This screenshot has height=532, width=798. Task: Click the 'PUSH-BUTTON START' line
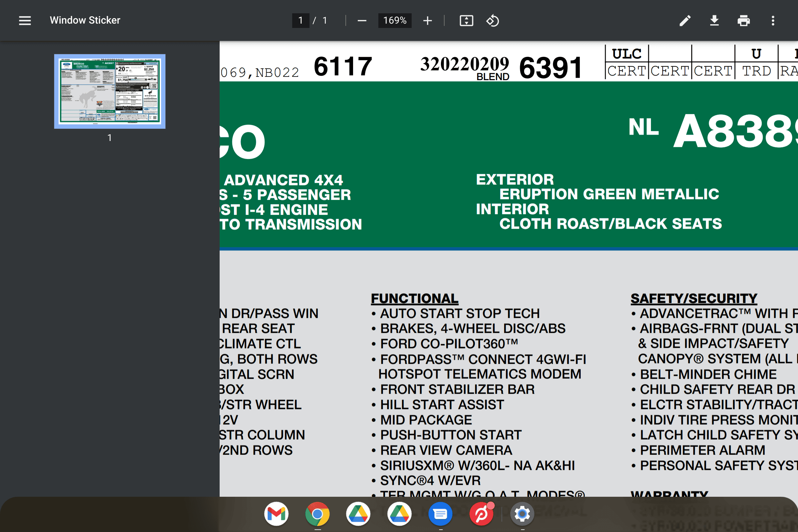point(451,435)
